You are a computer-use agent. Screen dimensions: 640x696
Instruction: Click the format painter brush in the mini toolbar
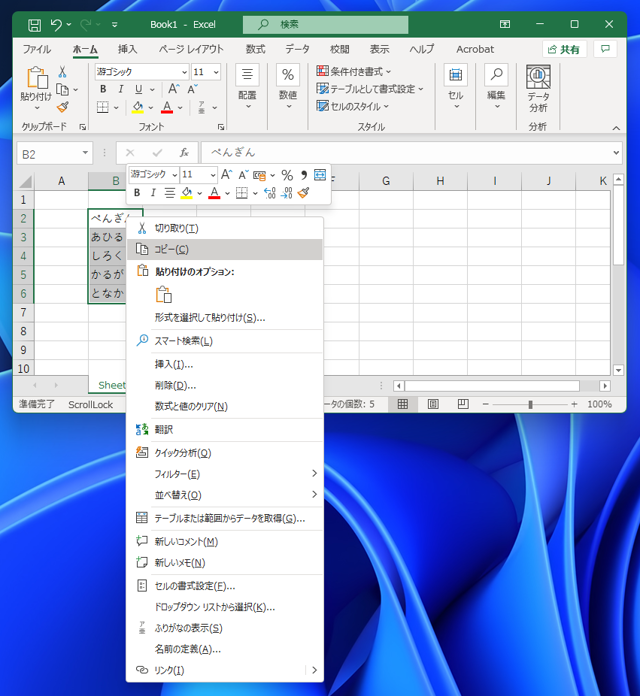(304, 193)
